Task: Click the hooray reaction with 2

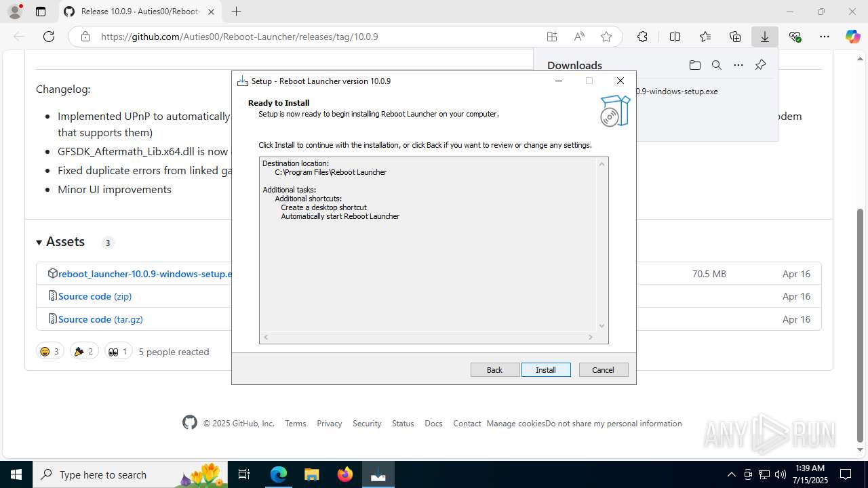Action: click(x=84, y=351)
